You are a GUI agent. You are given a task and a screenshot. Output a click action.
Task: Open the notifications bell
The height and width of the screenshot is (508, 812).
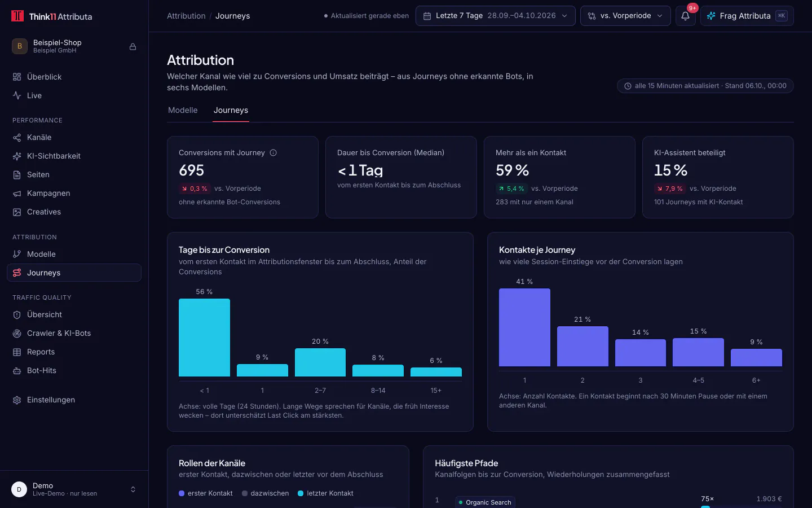pos(685,16)
